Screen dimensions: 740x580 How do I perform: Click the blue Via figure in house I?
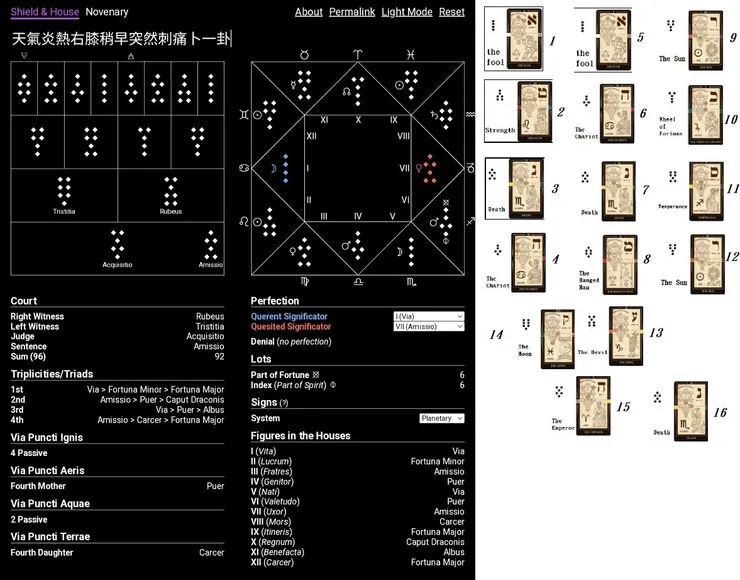point(286,168)
